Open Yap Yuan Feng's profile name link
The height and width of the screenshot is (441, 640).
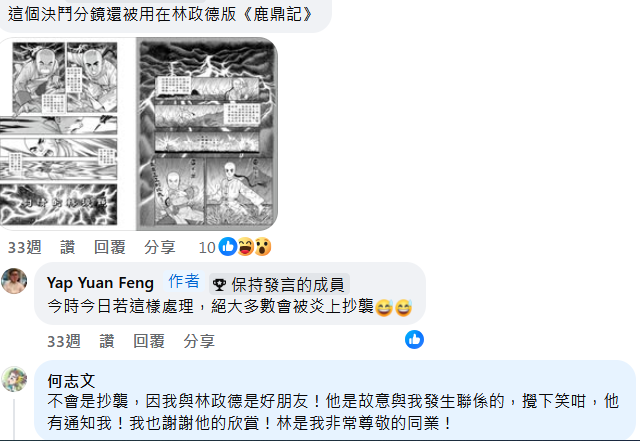pos(100,283)
